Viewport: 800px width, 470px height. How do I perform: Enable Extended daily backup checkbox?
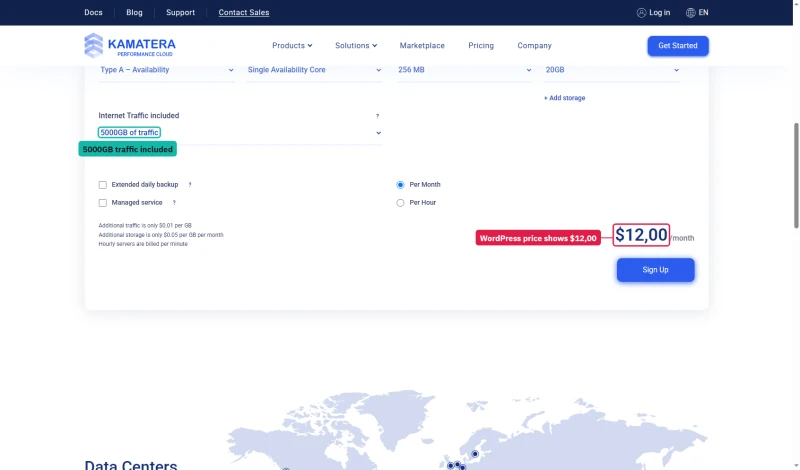tap(103, 185)
